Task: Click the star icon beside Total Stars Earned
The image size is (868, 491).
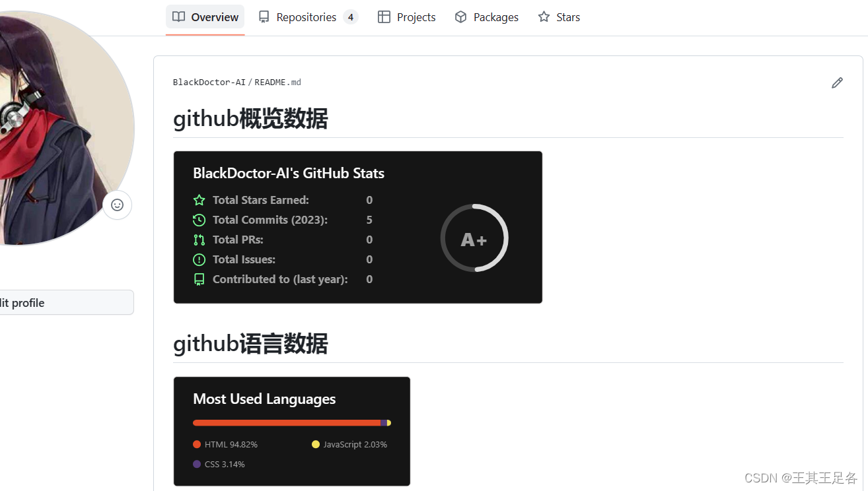Action: click(x=199, y=199)
